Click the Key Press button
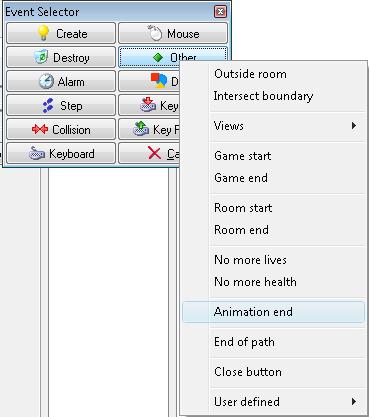 tap(149, 105)
